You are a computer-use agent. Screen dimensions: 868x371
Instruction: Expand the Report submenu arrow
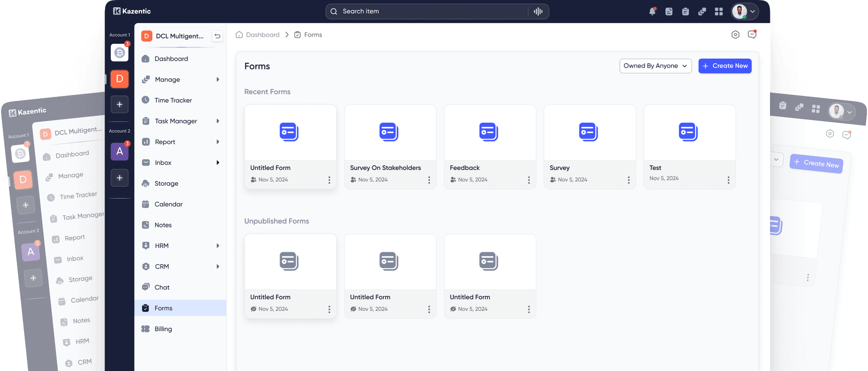tap(218, 142)
